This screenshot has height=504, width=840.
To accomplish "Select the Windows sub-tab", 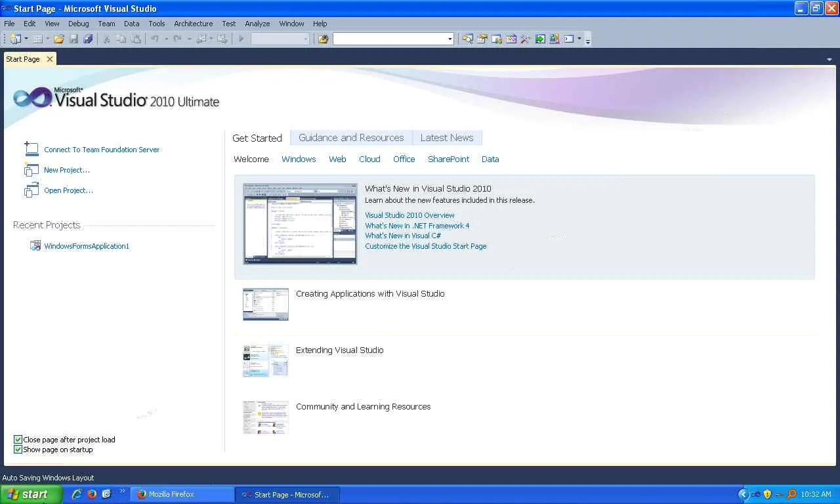I will (x=299, y=159).
